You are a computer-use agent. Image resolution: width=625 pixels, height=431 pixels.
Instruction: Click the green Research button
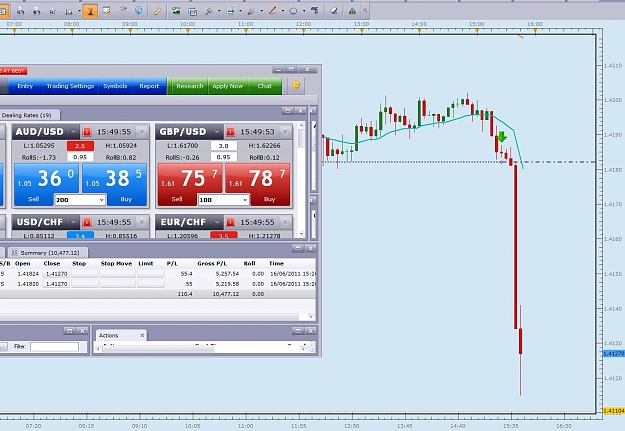(190, 86)
